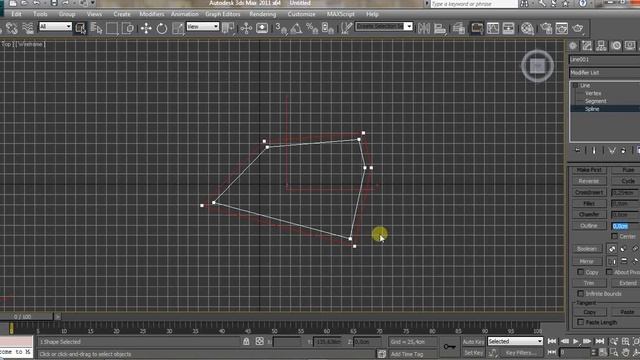
Task: Open the Material Editor
Action: click(527, 28)
